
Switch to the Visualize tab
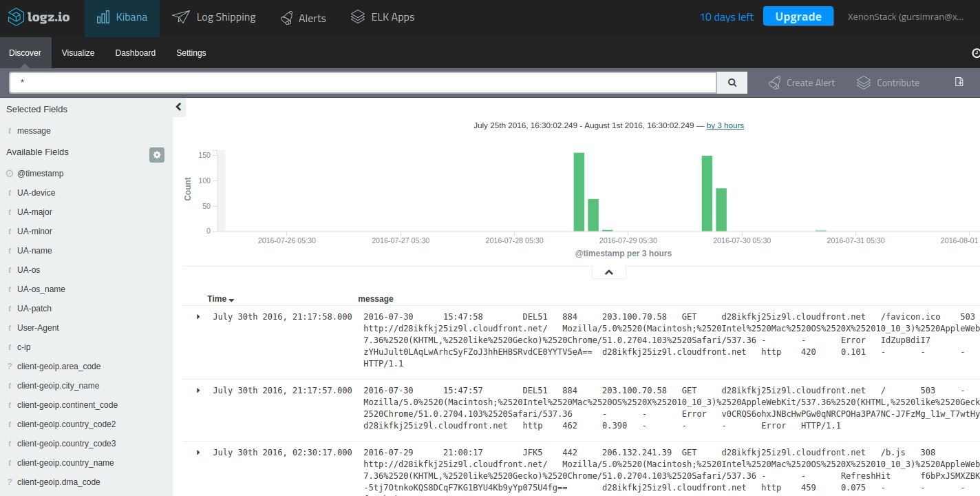(x=78, y=53)
